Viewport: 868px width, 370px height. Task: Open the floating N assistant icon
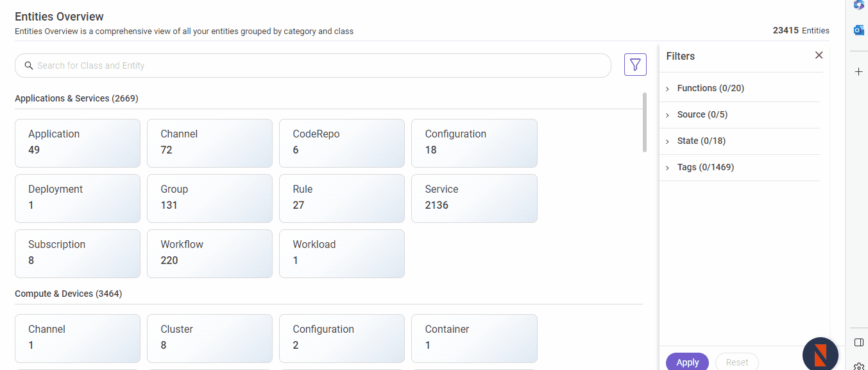point(820,355)
